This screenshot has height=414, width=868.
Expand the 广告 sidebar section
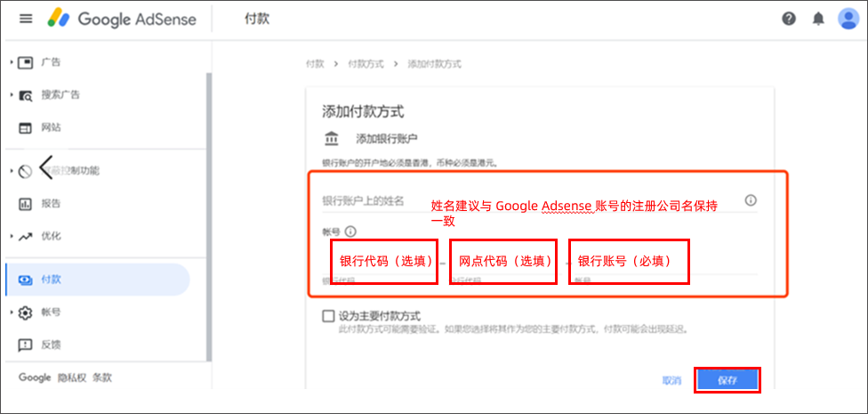[x=12, y=62]
